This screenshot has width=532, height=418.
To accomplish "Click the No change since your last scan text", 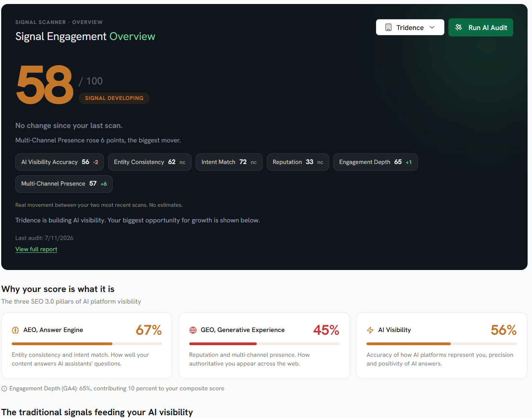I will tap(69, 126).
